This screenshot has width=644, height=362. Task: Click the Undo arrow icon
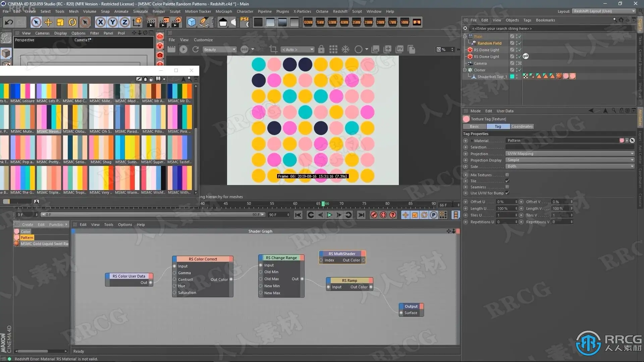point(9,22)
